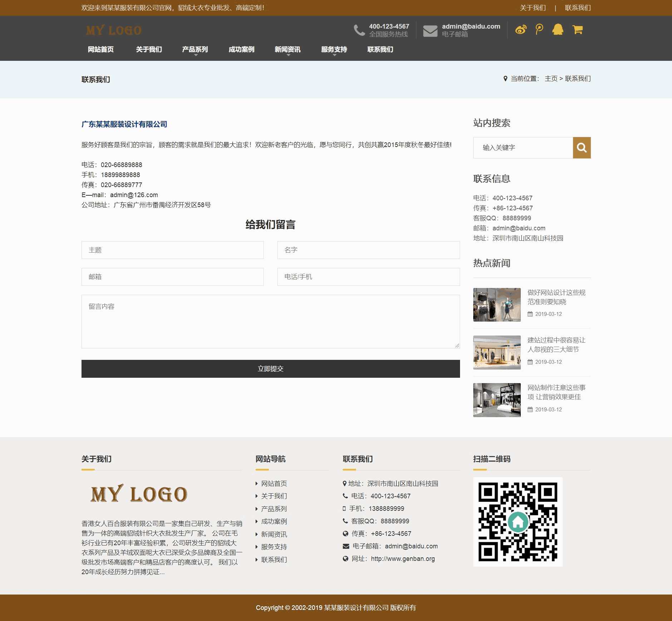Screen dimensions: 672x621
Task: Click 主页 breadcrumb link
Action: [x=551, y=79]
